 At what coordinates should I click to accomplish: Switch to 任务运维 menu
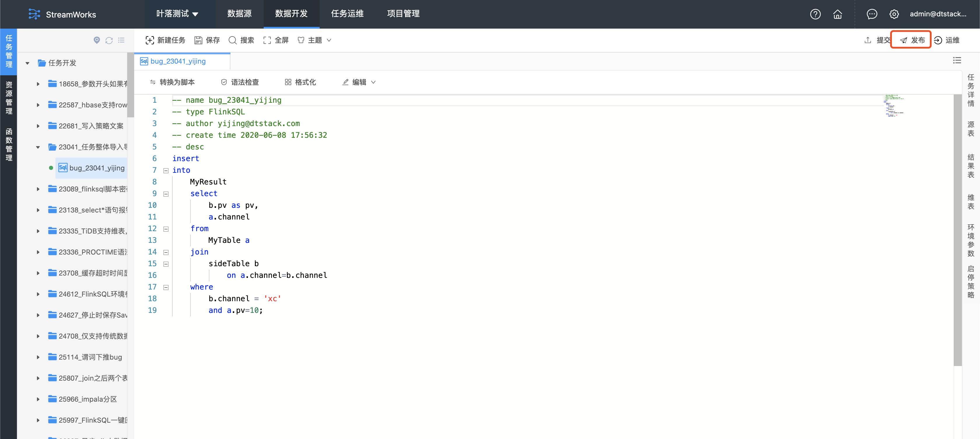pos(347,14)
